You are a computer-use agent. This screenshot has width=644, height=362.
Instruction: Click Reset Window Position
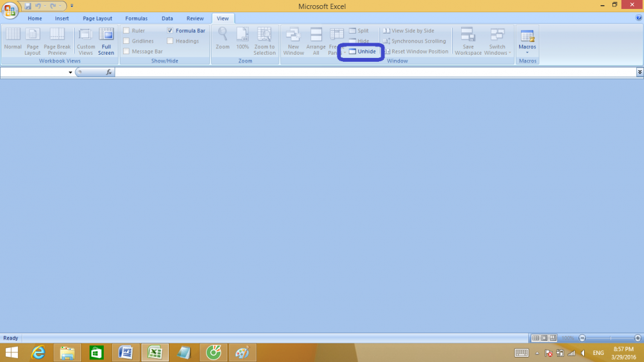(x=415, y=52)
